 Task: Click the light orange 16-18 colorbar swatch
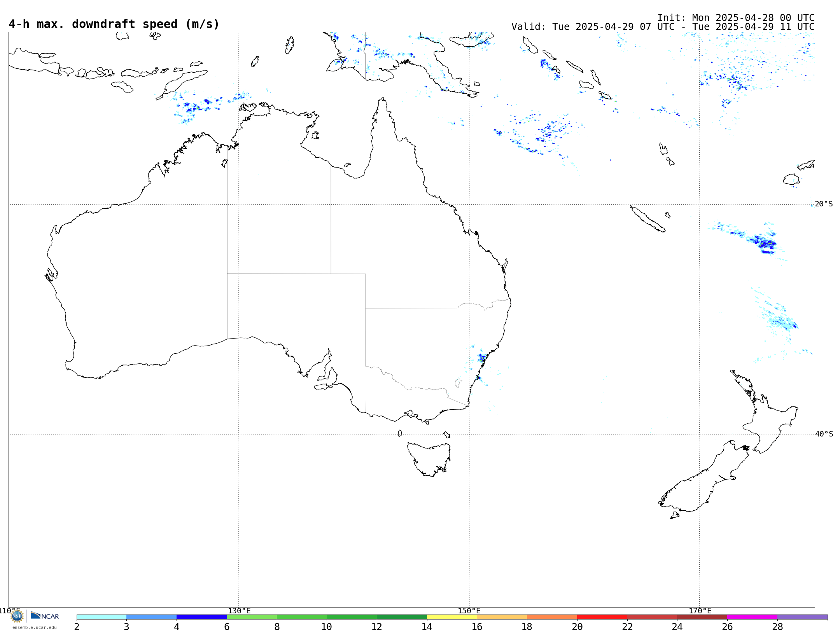coord(502,617)
